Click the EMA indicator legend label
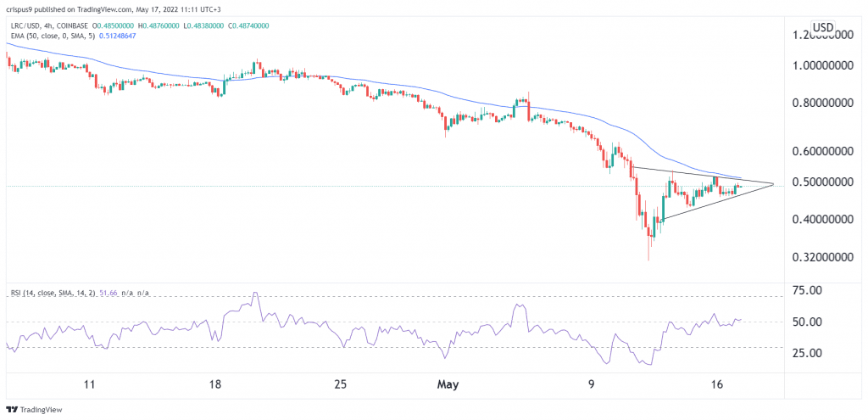The width and height of the screenshot is (868, 420). [x=52, y=36]
